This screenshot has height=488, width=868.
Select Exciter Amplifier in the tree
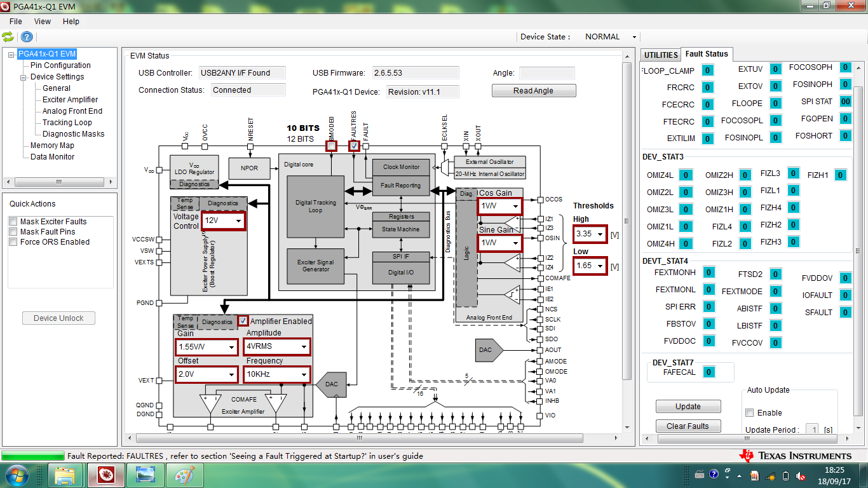click(x=70, y=100)
